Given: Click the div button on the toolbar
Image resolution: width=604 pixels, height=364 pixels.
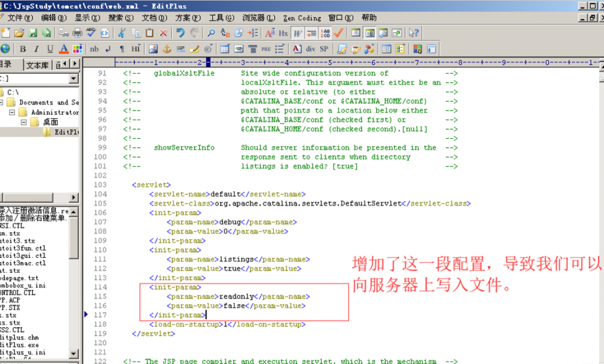Looking at the screenshot, I should pos(310,48).
